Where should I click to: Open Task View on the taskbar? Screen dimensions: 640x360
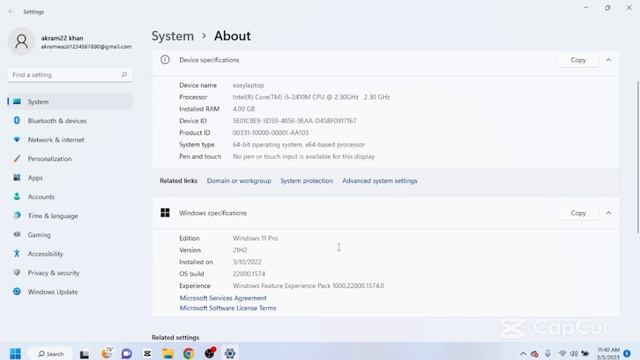pyautogui.click(x=84, y=354)
